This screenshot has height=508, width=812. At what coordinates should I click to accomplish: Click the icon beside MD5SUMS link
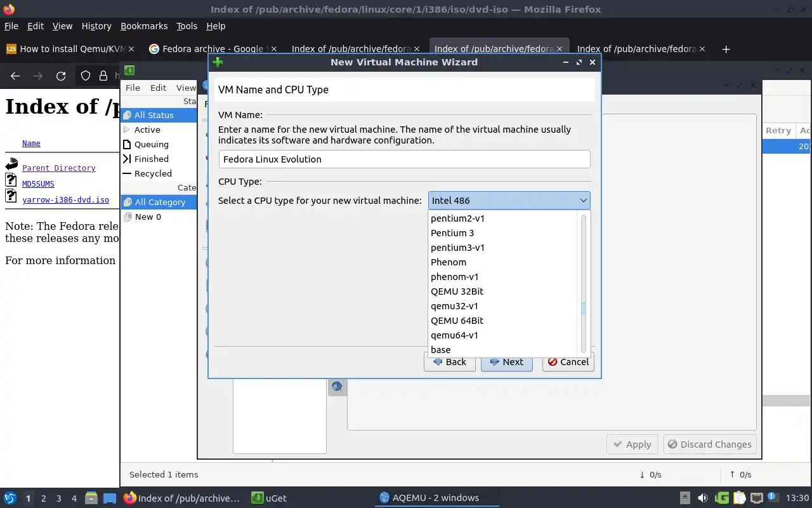tap(11, 180)
